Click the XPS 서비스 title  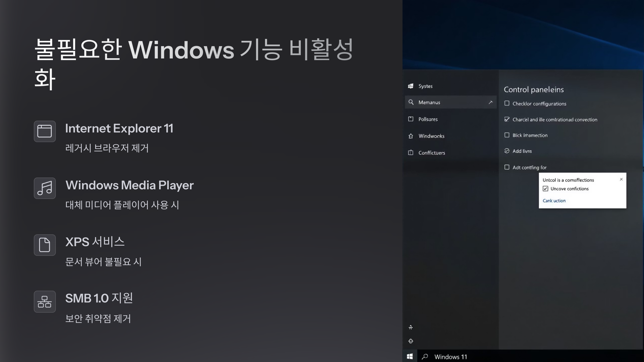(x=95, y=242)
